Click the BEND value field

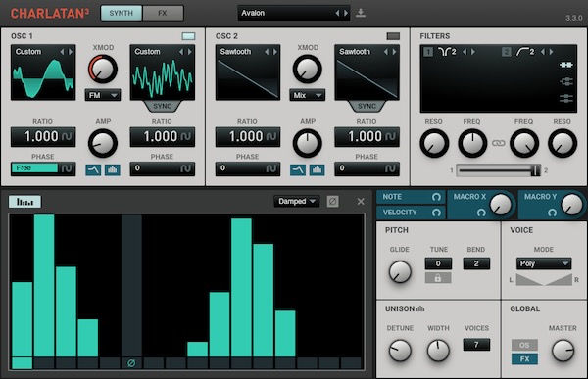[476, 263]
